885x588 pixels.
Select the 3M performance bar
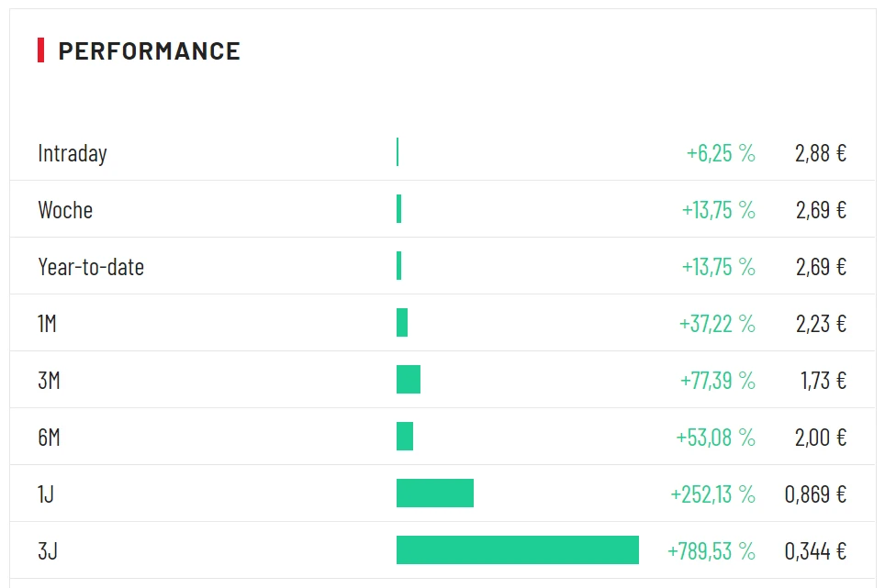pos(409,380)
